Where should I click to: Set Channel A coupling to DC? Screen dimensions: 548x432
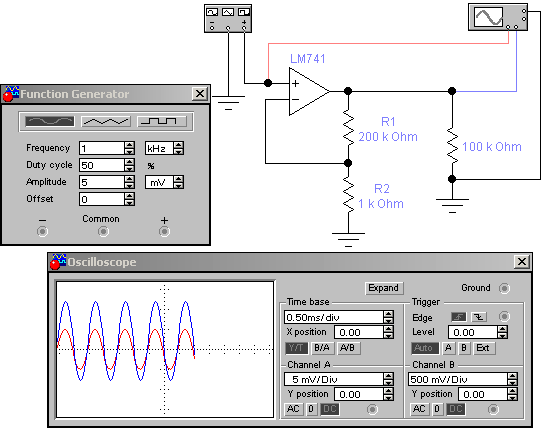coord(330,409)
